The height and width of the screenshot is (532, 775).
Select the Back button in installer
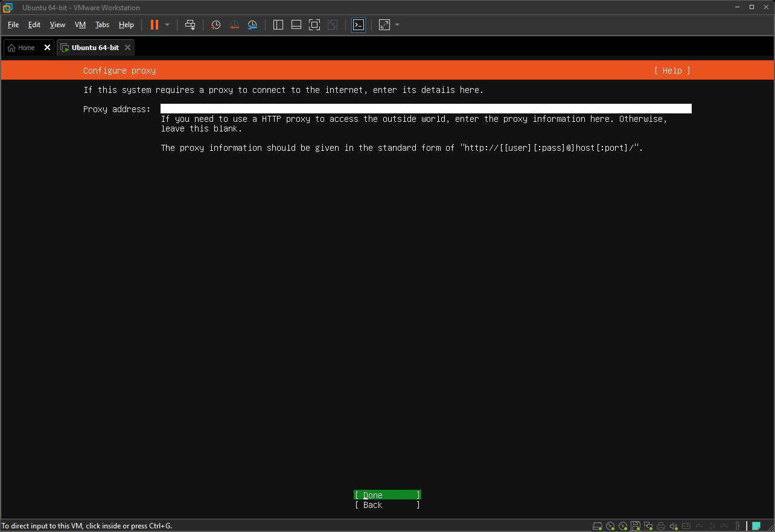point(387,505)
